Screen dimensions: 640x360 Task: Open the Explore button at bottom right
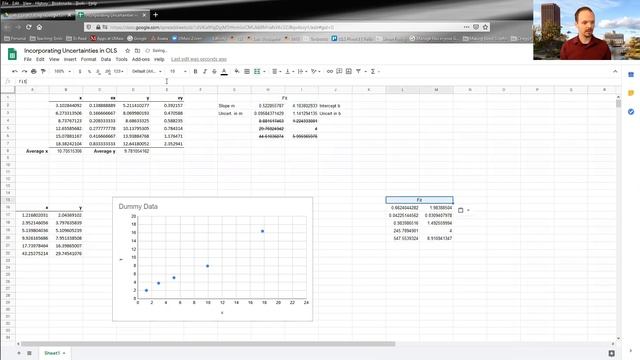[x=611, y=353]
